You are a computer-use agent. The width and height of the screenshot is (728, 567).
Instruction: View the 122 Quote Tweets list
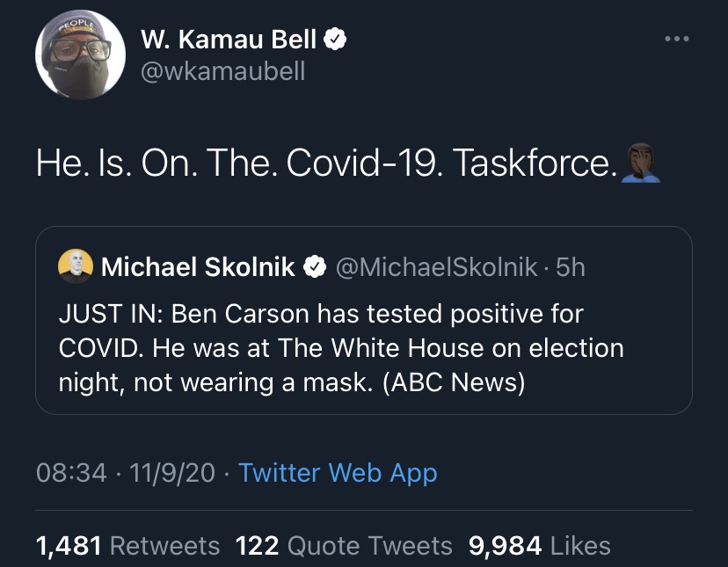[x=344, y=546]
